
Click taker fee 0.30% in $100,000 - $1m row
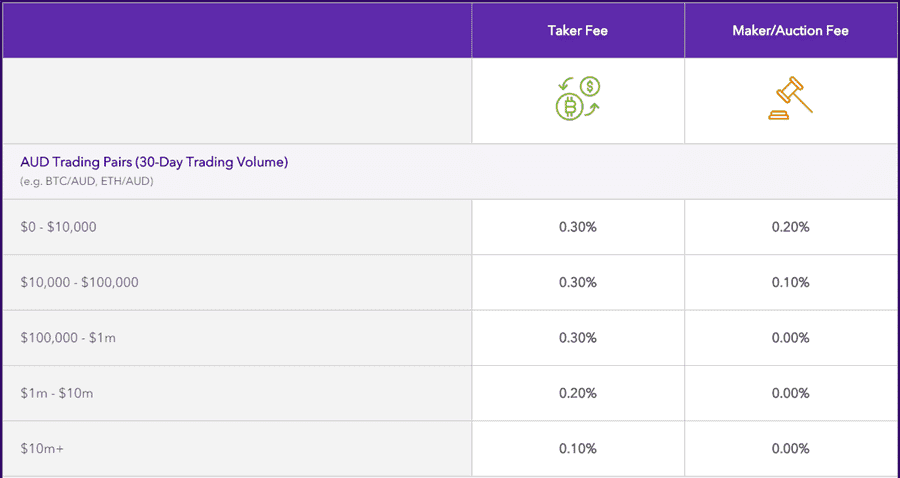[x=577, y=338]
